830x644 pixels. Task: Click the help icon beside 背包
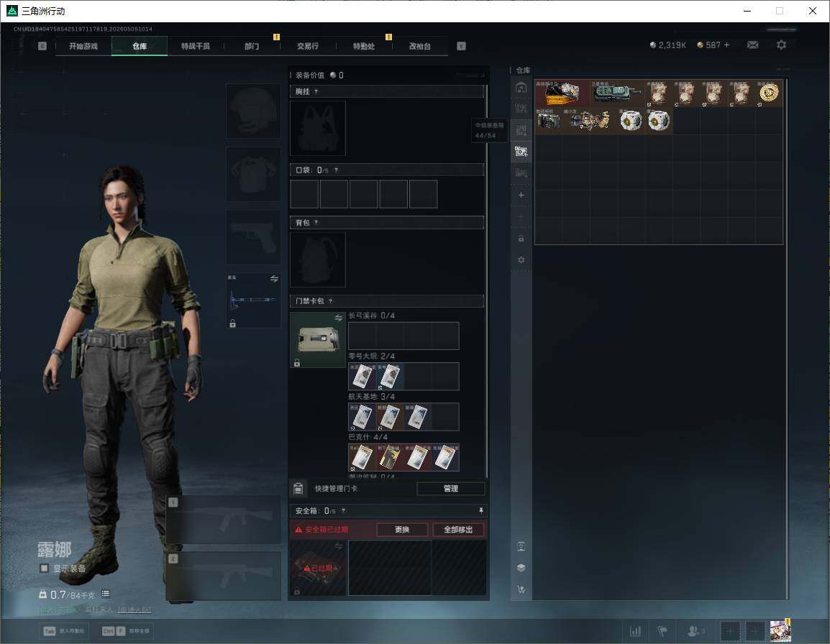tap(316, 223)
